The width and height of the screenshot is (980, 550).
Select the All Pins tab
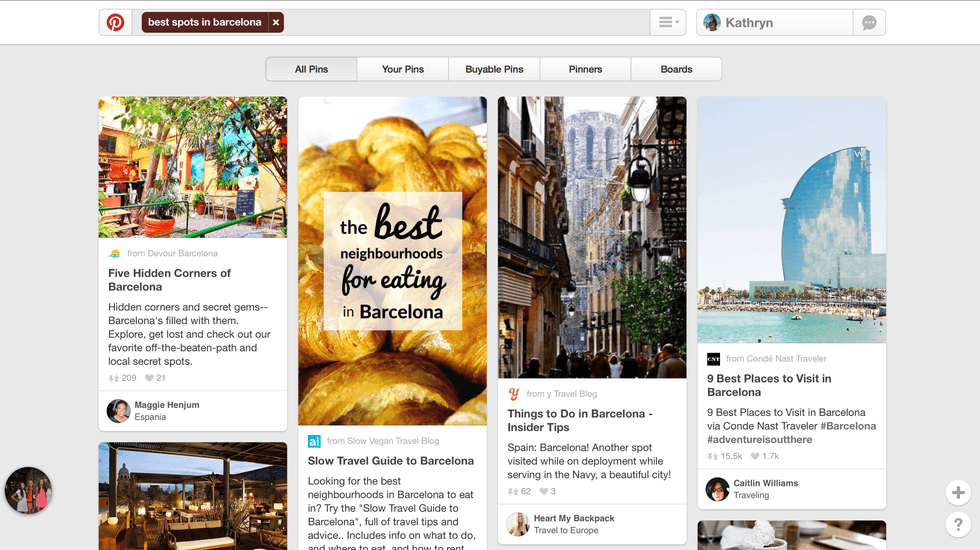[311, 69]
